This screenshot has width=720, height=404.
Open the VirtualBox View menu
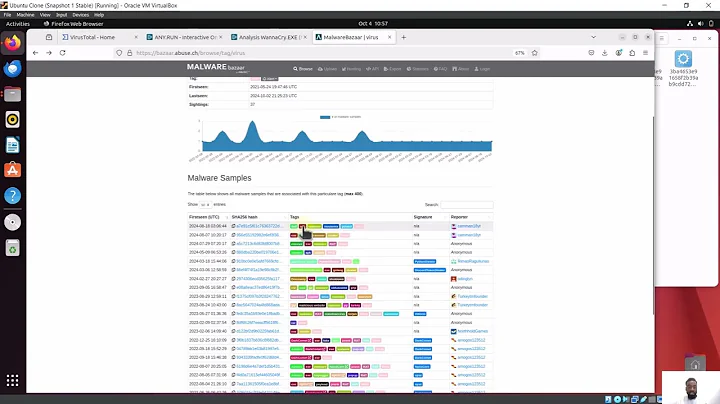click(x=45, y=15)
